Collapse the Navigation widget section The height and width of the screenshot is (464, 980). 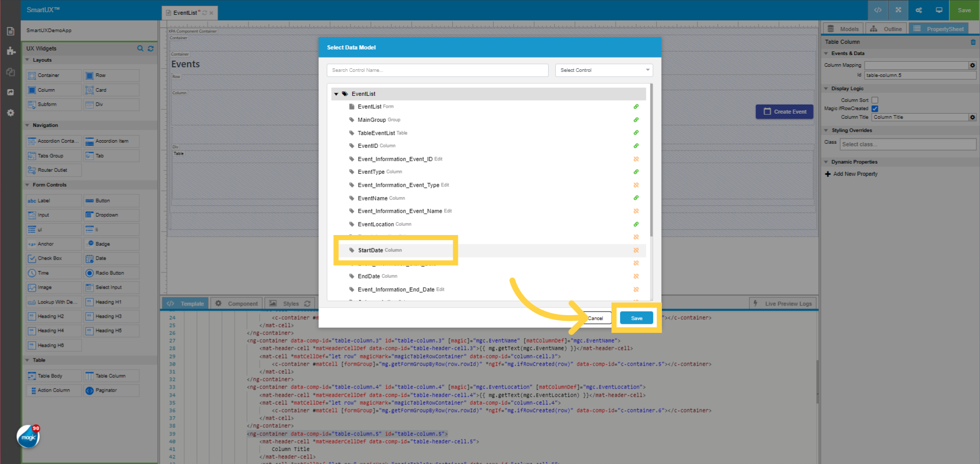tap(28, 125)
